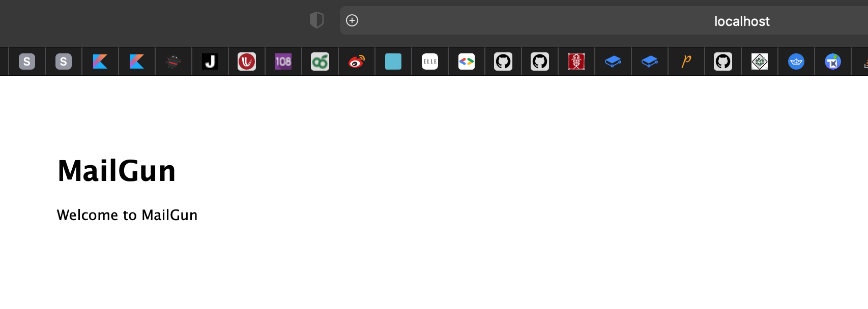This screenshot has width=868, height=309.
Task: Open the ELLE bookmark
Action: pyautogui.click(x=430, y=61)
